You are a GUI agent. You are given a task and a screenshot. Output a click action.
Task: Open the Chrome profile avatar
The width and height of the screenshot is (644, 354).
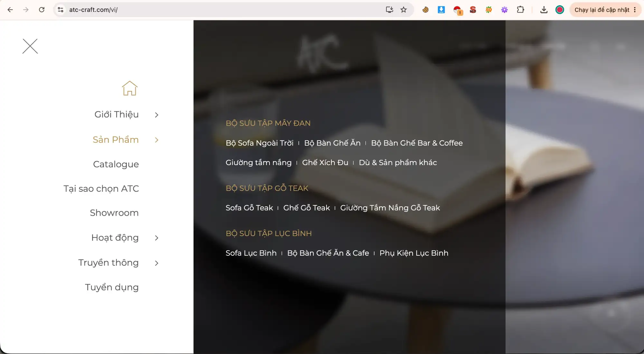point(560,10)
